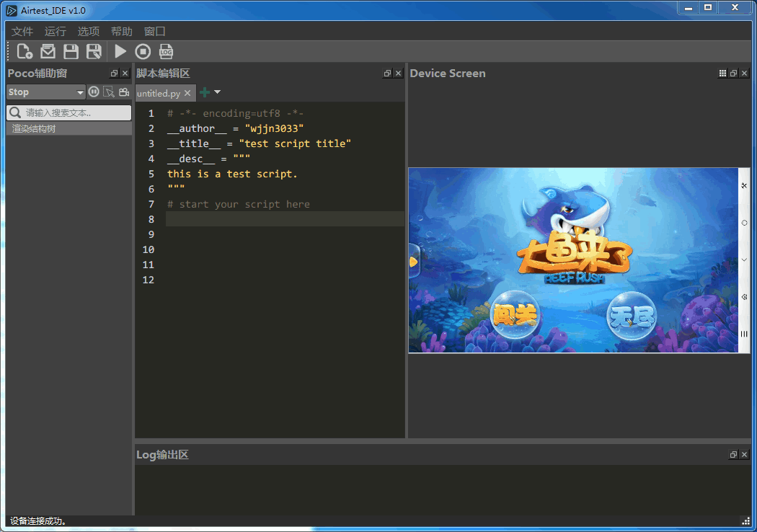
Task: Run the script with the play button
Action: pyautogui.click(x=120, y=51)
